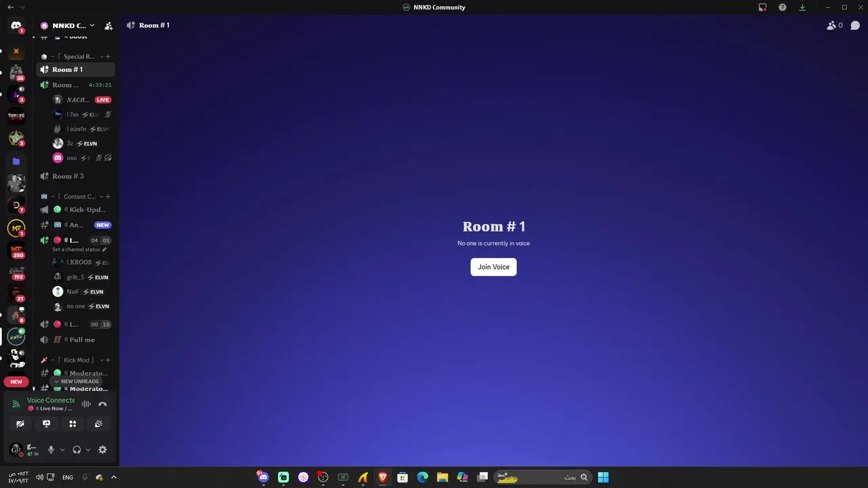This screenshot has height=488, width=868.
Task: Join Voice in Room # 1
Action: (494, 267)
